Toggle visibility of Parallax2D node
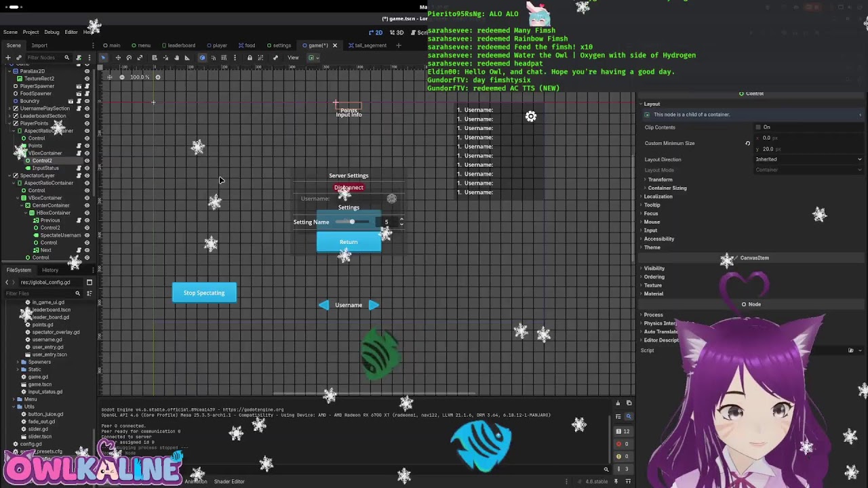 point(87,71)
